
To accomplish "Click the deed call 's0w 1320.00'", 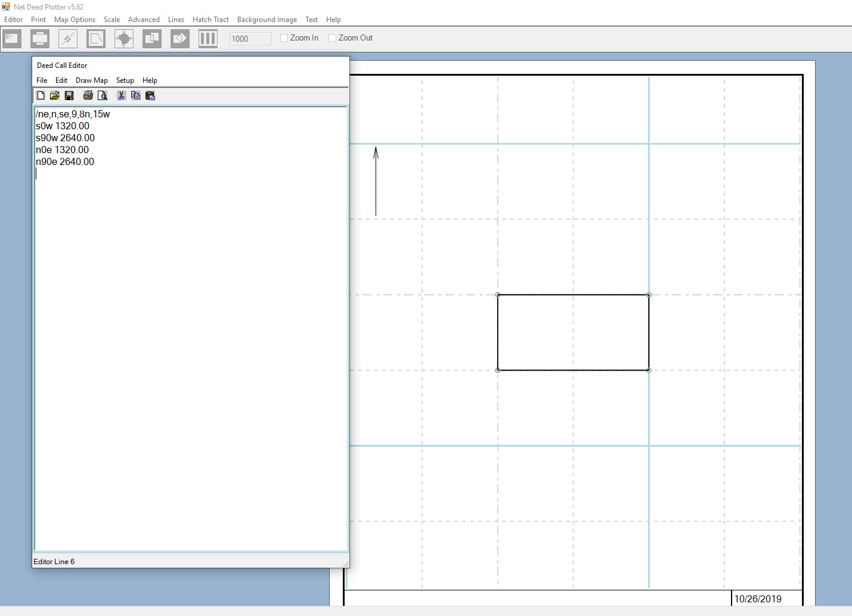I will point(63,126).
